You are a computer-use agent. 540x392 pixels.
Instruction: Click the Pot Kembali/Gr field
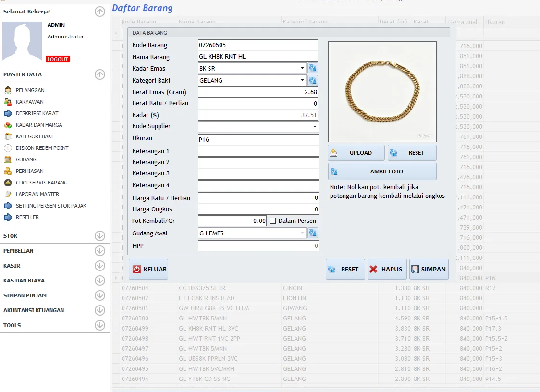[232, 221]
